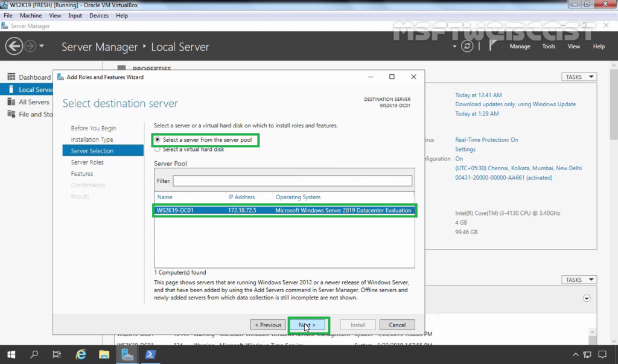Open VirtualBox View menu
The width and height of the screenshot is (618, 364).
(x=55, y=16)
